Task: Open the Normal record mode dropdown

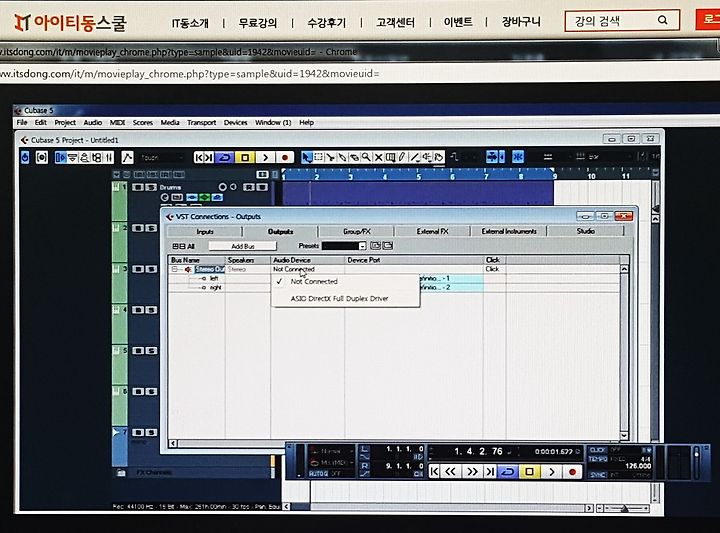Action: click(x=332, y=451)
